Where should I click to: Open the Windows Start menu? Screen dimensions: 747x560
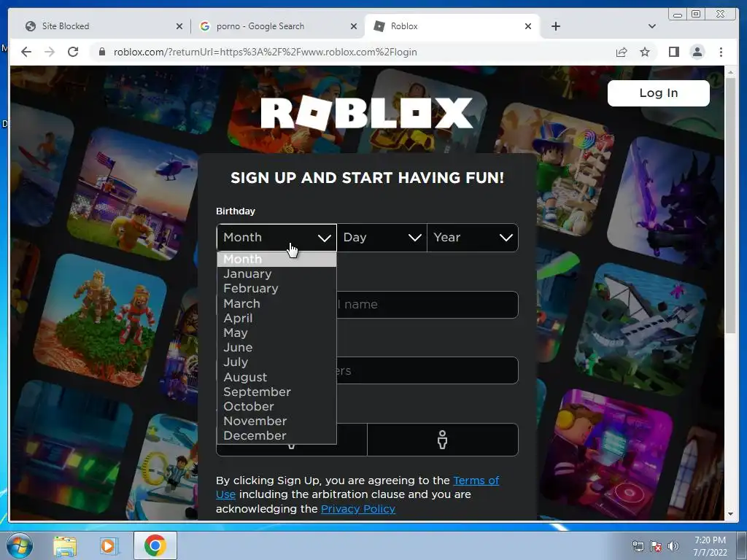[19, 545]
